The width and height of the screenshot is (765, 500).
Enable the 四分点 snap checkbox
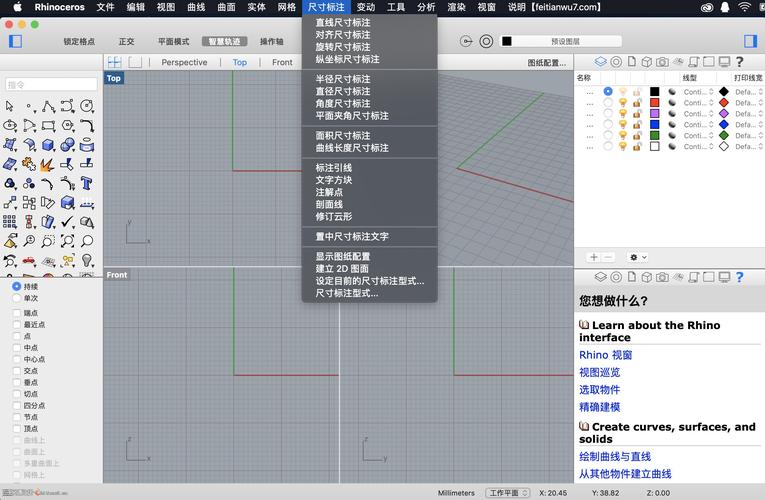pyautogui.click(x=17, y=406)
